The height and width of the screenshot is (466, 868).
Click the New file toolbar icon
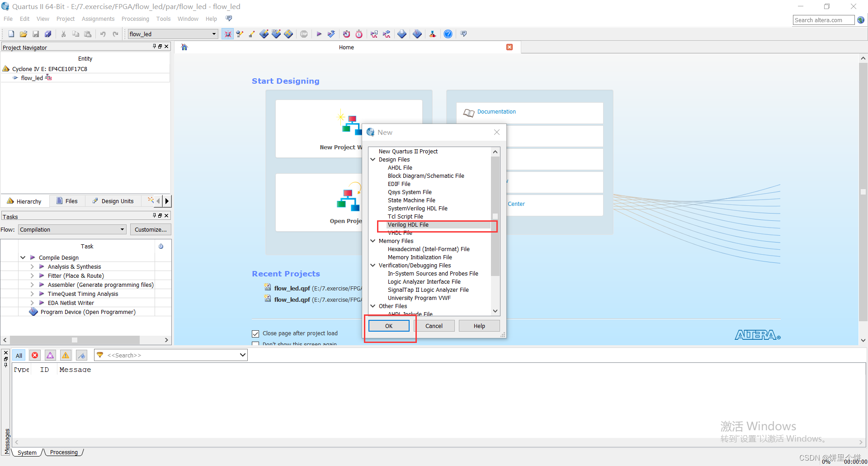(x=11, y=34)
